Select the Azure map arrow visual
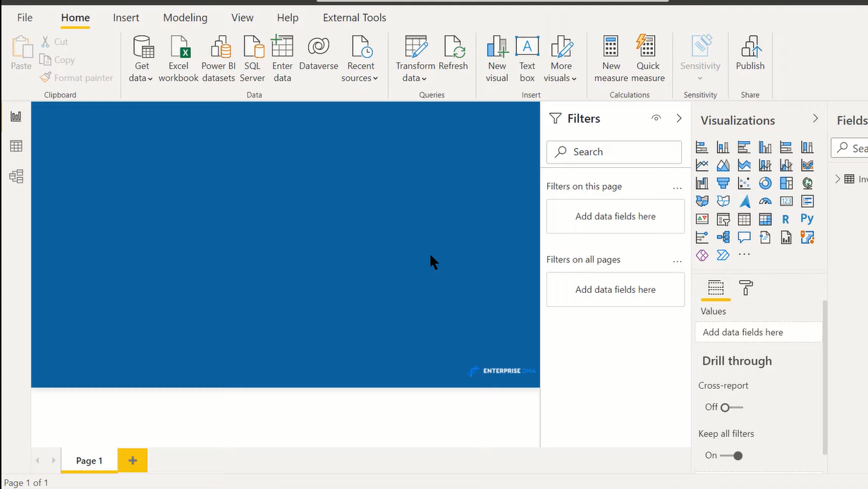This screenshot has width=868, height=489. (x=744, y=201)
